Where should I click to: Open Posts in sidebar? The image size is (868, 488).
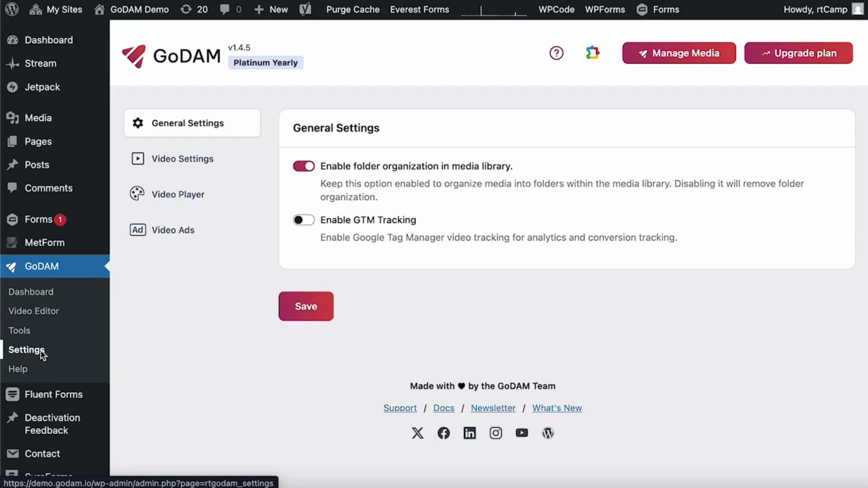point(37,165)
